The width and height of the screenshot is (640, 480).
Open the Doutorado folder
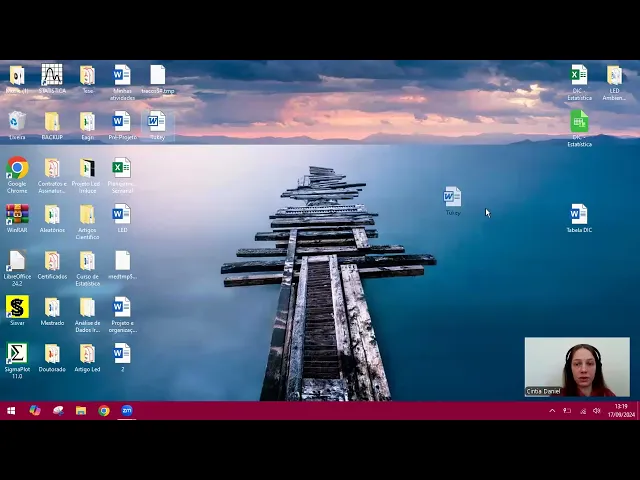52,358
